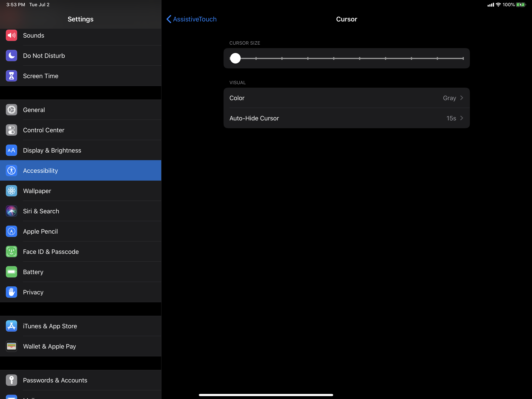
Task: Tap the Gray color value
Action: coord(449,98)
